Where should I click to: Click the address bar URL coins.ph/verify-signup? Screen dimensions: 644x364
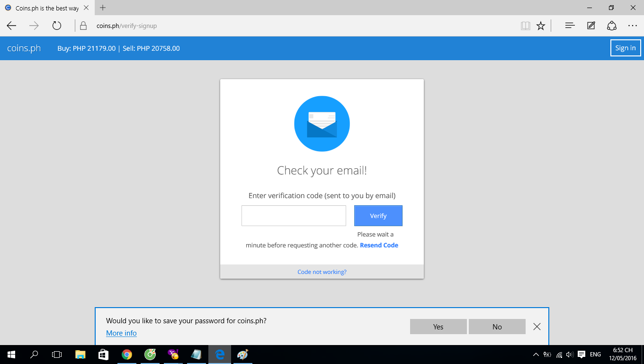[126, 26]
